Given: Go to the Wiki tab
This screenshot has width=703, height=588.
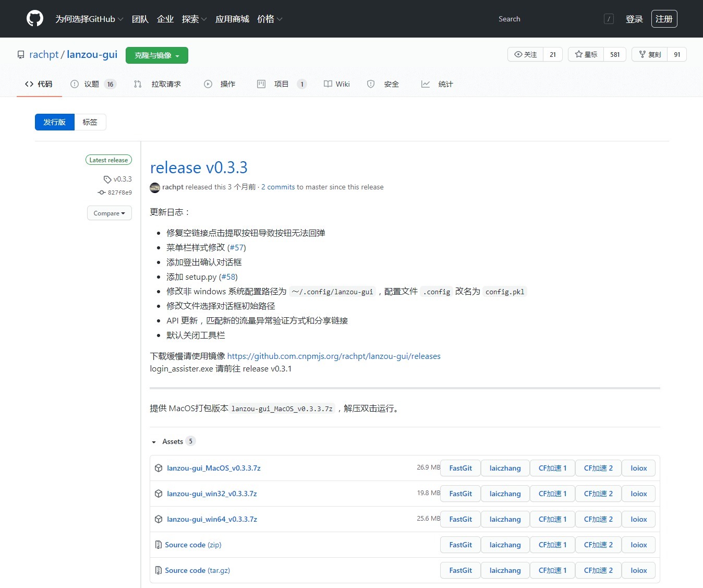Looking at the screenshot, I should [337, 84].
